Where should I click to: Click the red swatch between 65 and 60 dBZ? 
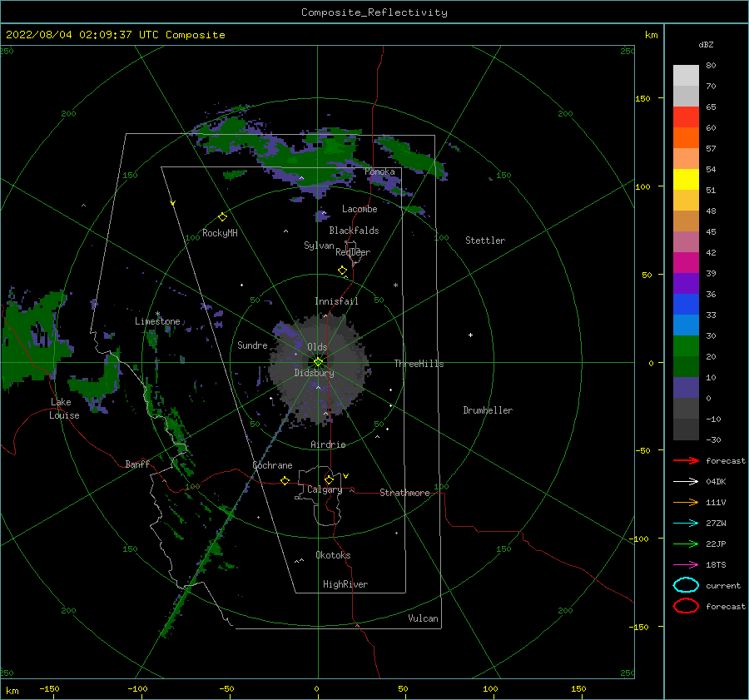pyautogui.click(x=686, y=117)
